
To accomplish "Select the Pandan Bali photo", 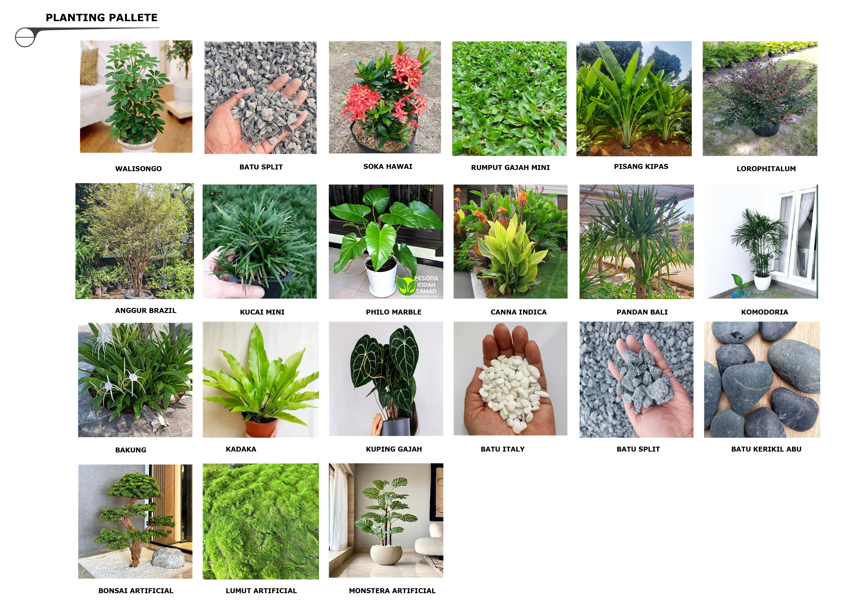I will coord(637,242).
